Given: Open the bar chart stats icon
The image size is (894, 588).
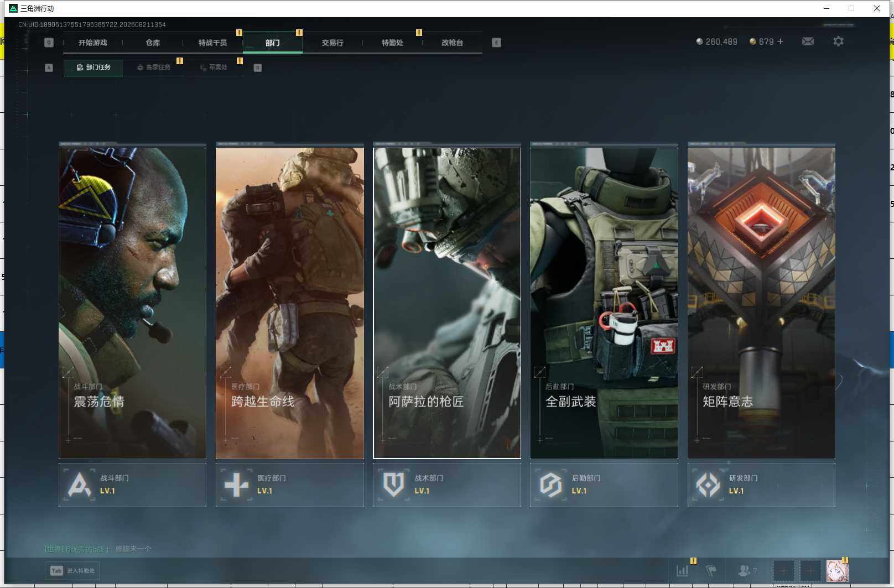Looking at the screenshot, I should (683, 570).
